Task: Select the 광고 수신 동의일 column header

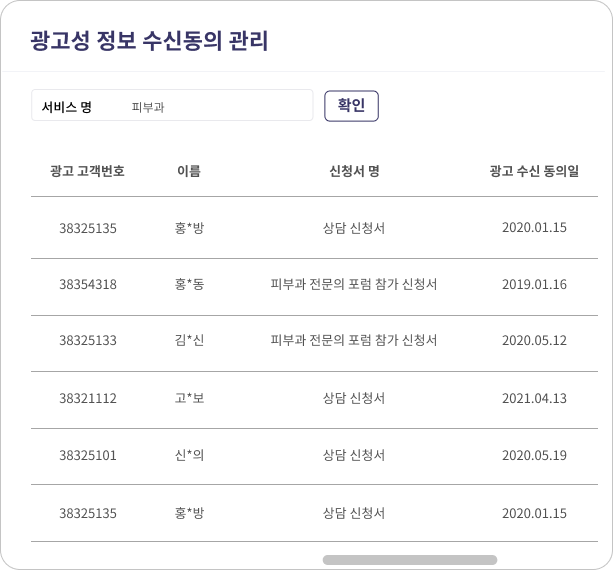Action: click(534, 171)
